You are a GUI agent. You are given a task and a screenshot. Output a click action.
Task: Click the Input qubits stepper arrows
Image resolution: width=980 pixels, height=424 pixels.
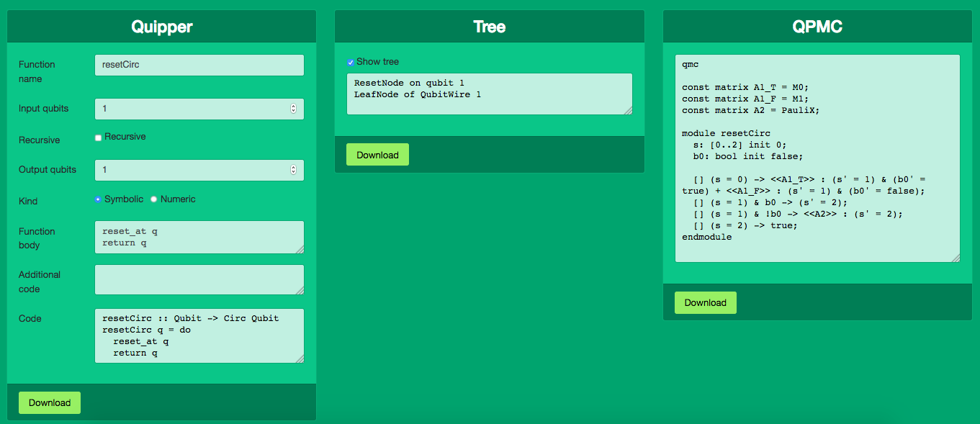[293, 109]
